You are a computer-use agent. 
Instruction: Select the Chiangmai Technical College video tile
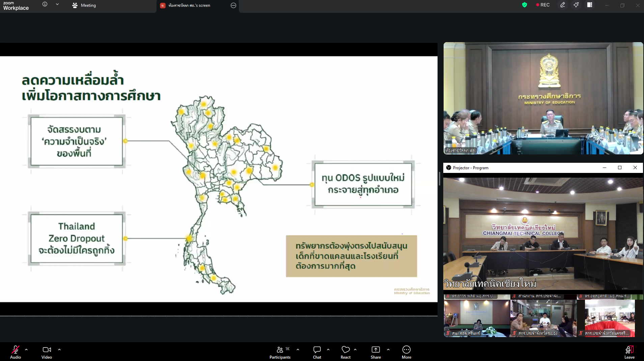pyautogui.click(x=543, y=233)
